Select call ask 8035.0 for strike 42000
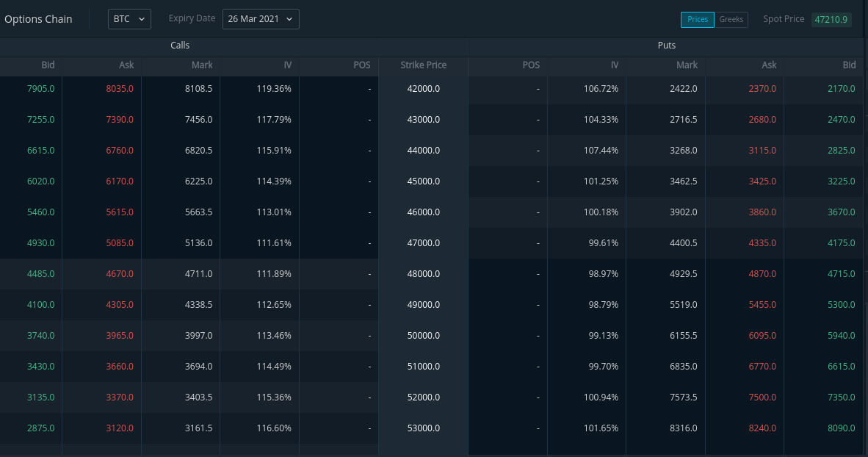This screenshot has width=868, height=457. pyautogui.click(x=120, y=89)
